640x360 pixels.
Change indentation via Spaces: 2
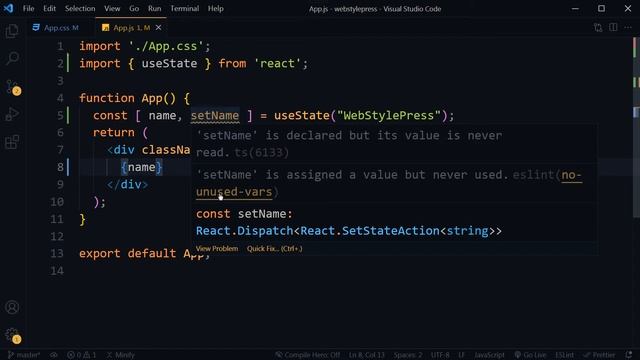tap(408, 355)
